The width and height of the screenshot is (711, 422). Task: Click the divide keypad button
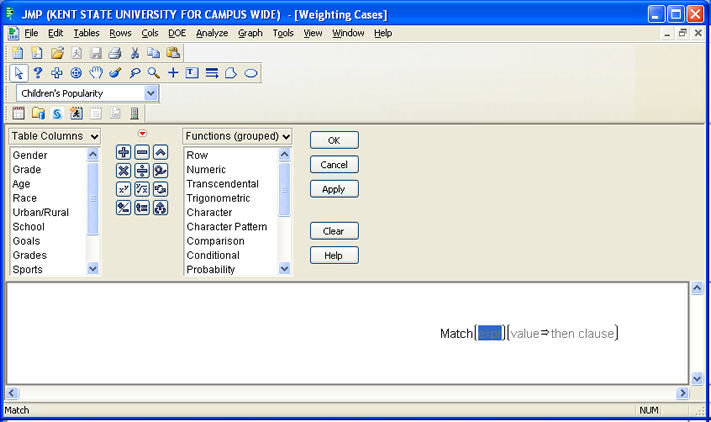tap(142, 170)
